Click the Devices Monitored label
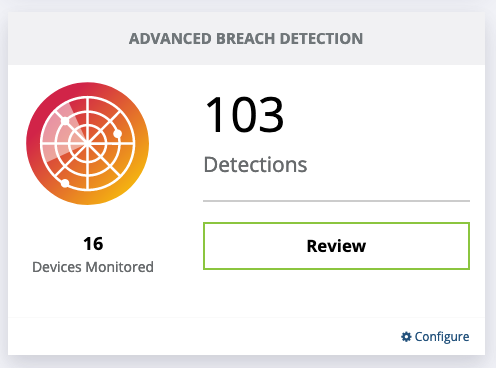 click(x=93, y=267)
